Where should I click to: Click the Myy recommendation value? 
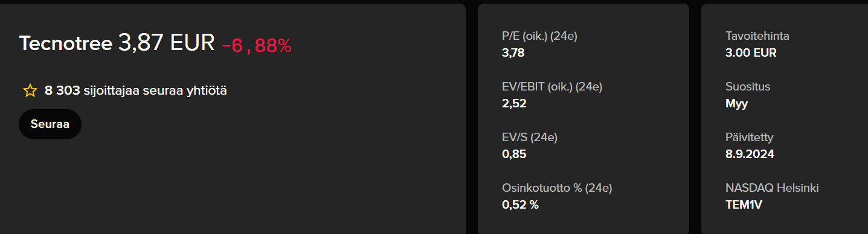click(737, 104)
